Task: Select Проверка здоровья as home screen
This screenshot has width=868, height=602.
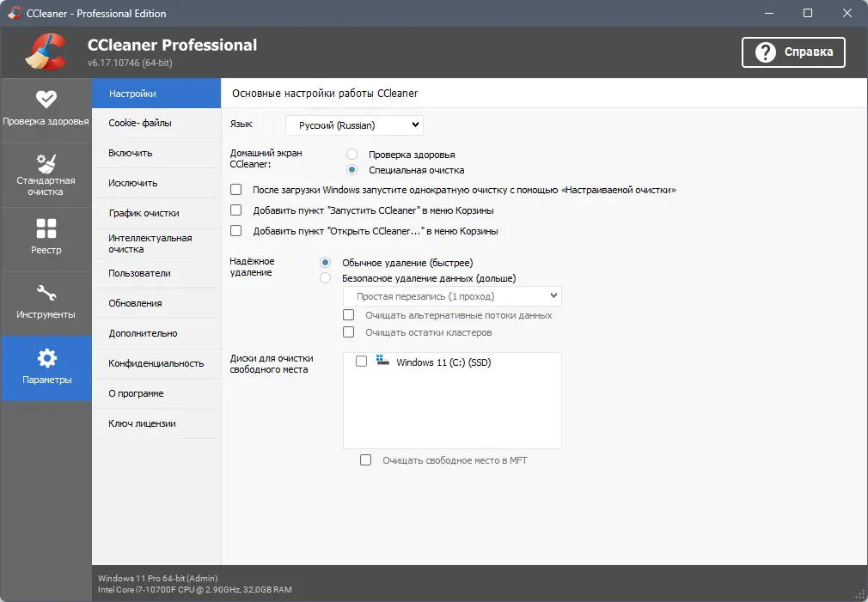Action: coord(351,155)
